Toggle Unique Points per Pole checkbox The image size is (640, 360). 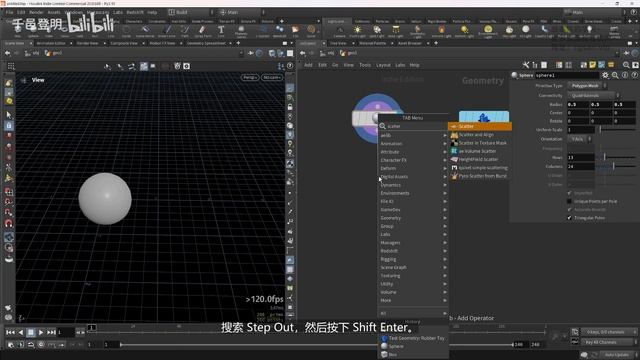(569, 201)
